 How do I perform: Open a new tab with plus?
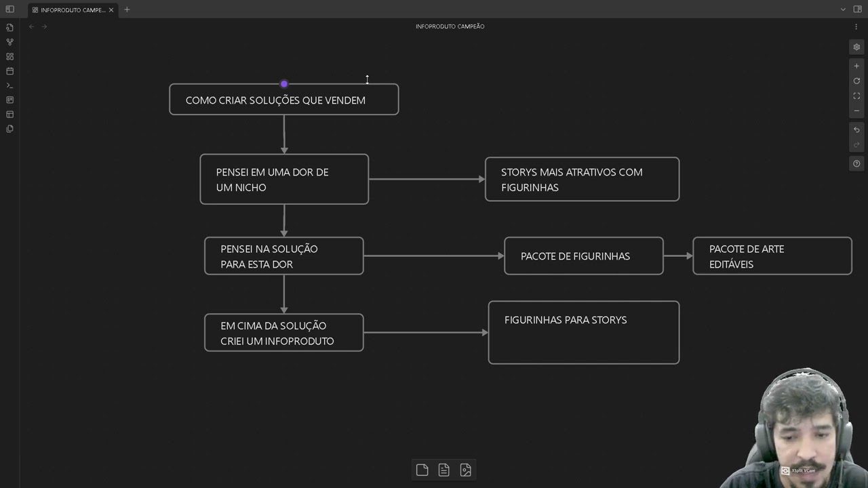tap(127, 9)
